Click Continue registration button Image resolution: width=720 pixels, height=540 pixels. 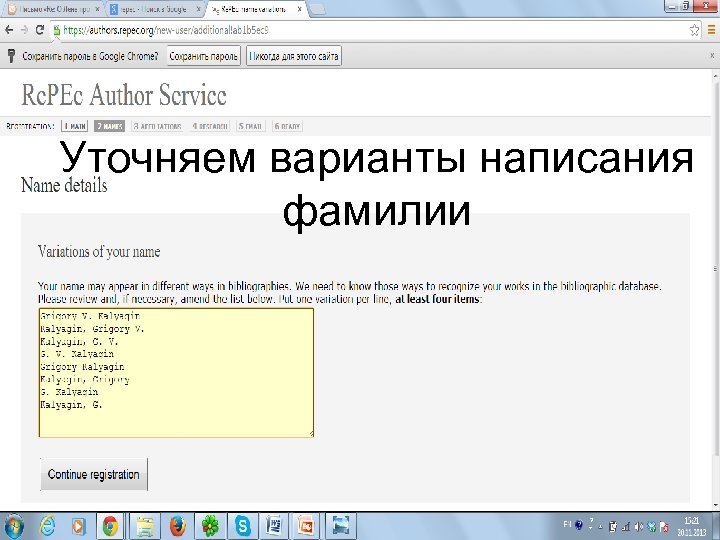pyautogui.click(x=94, y=474)
